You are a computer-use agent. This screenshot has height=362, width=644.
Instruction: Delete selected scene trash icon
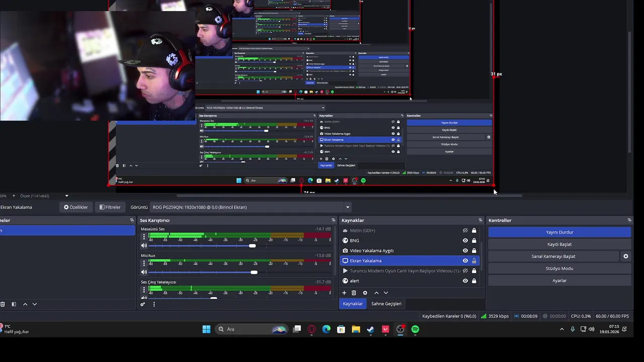[3, 304]
